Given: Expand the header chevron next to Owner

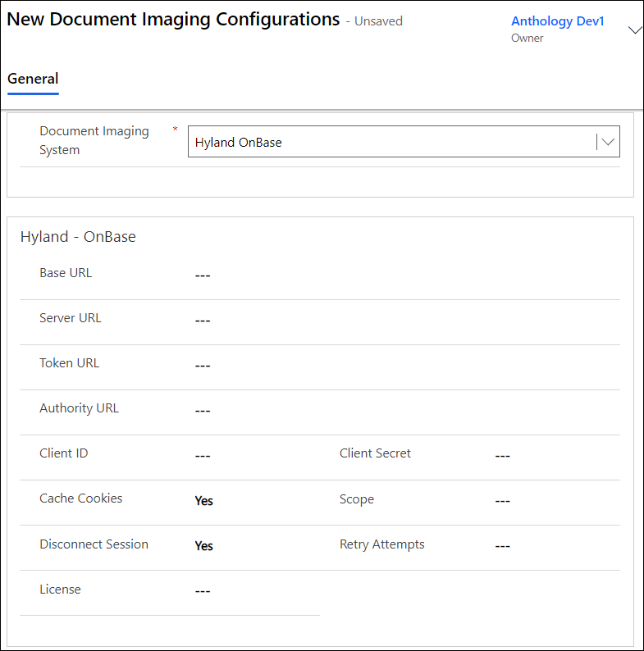Looking at the screenshot, I should coord(634,30).
